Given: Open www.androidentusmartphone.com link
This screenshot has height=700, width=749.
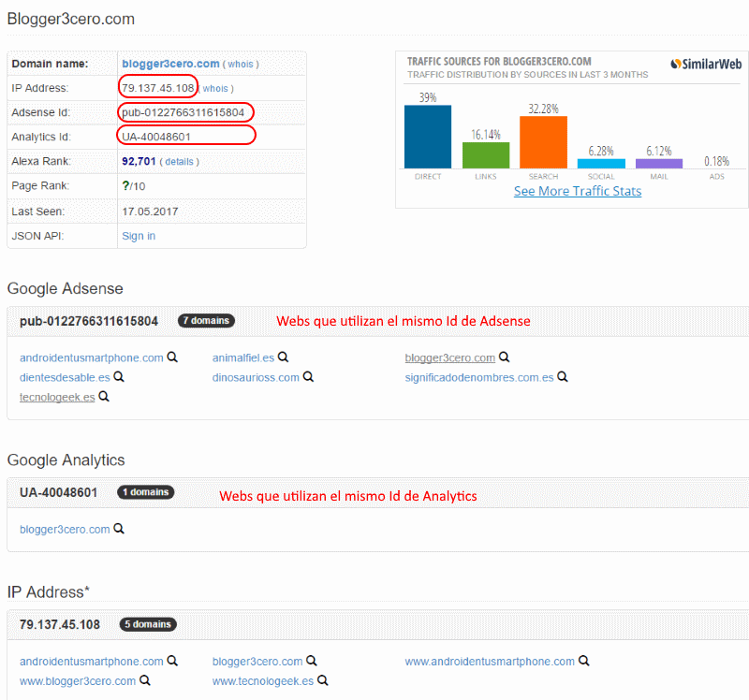Looking at the screenshot, I should pyautogui.click(x=490, y=662).
